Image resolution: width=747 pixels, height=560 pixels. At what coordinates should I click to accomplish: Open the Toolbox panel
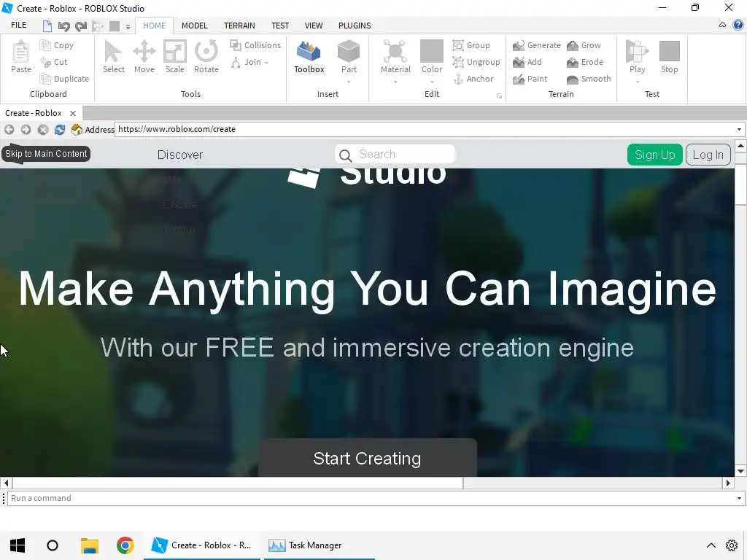pos(309,57)
